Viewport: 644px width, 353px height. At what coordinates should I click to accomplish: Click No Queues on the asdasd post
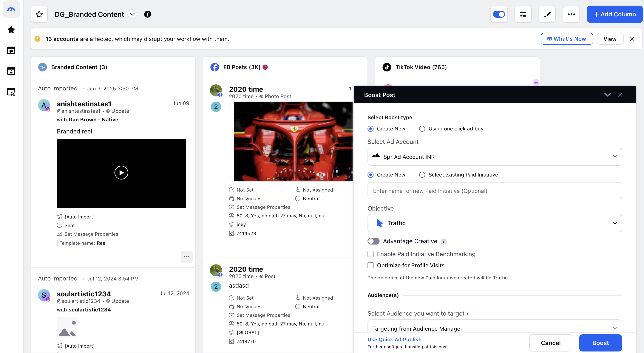pos(249,307)
